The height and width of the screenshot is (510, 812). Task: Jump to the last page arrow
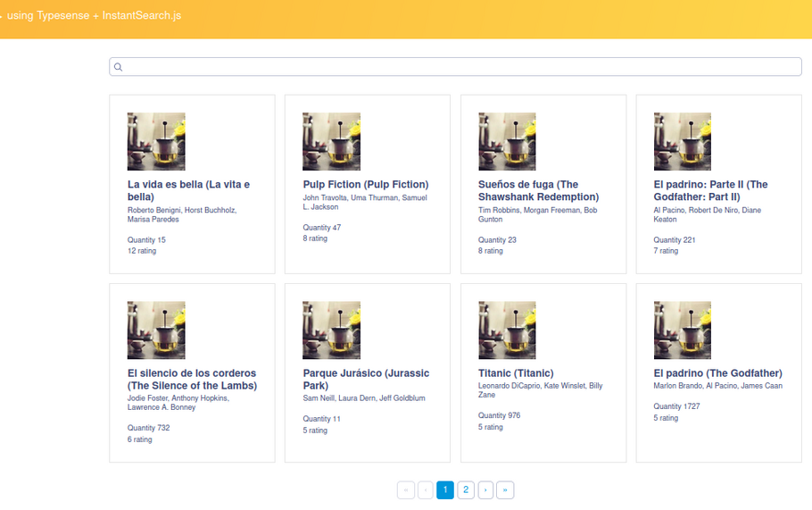(x=505, y=489)
